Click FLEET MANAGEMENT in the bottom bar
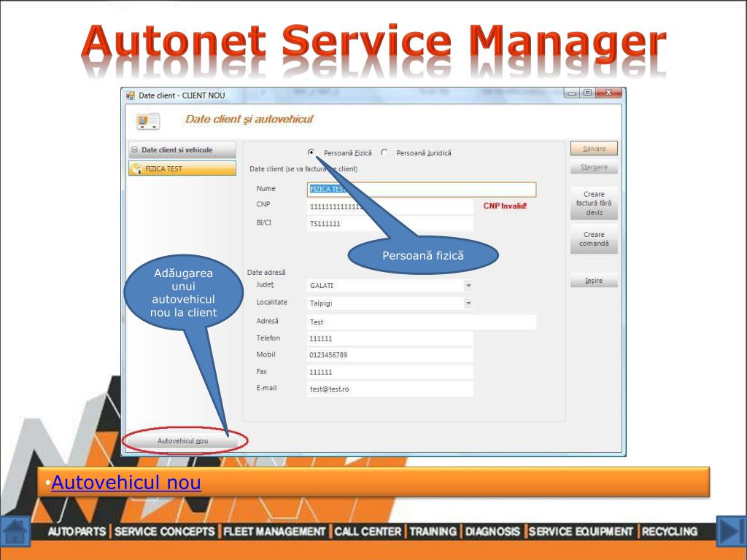747x560 pixels. (x=274, y=532)
